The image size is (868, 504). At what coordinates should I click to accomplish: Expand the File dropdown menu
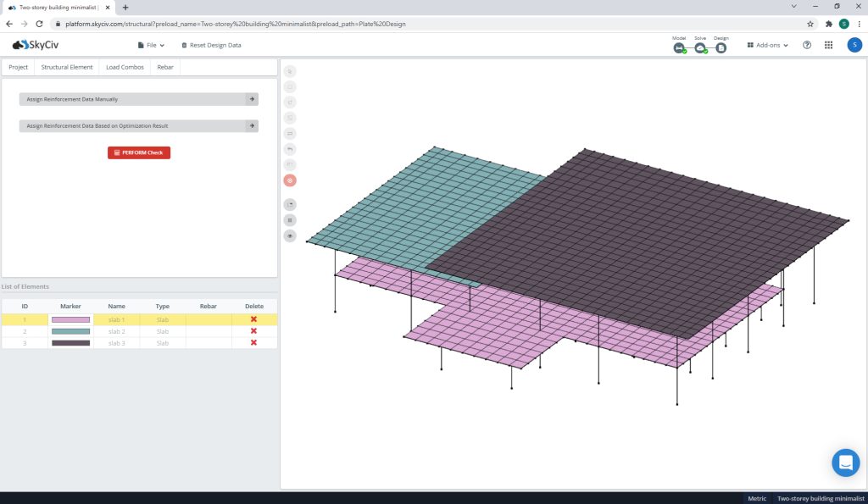pos(151,45)
